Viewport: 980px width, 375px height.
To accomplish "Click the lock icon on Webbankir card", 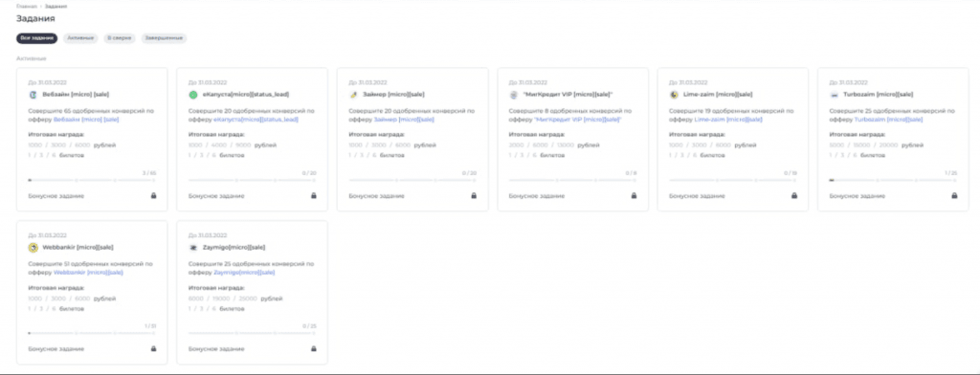I will pyautogui.click(x=154, y=349).
